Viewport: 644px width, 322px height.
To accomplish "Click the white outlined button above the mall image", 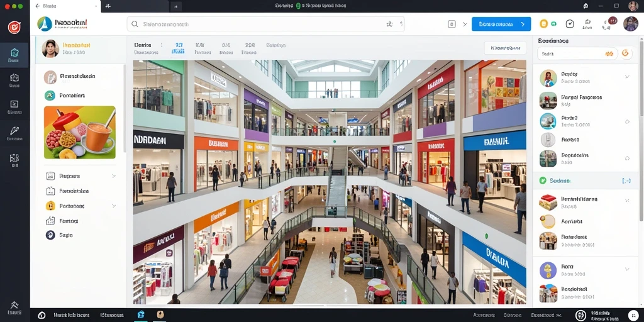I will click(x=505, y=48).
